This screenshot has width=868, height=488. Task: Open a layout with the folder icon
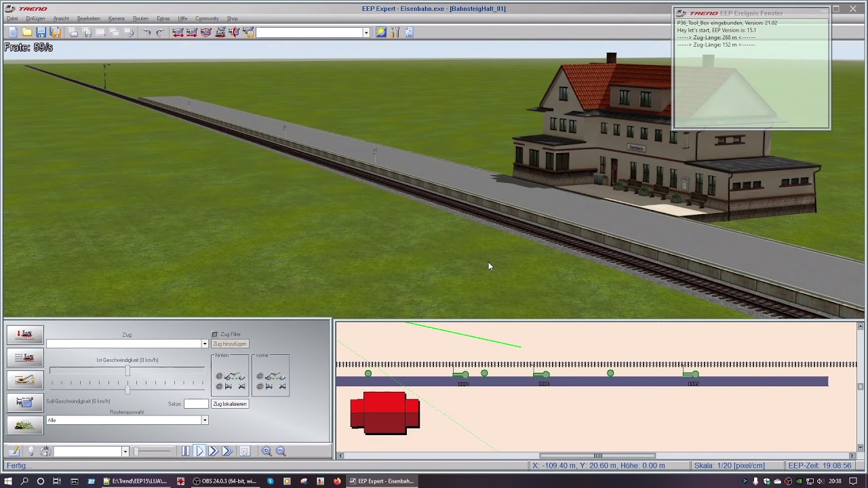click(x=27, y=32)
